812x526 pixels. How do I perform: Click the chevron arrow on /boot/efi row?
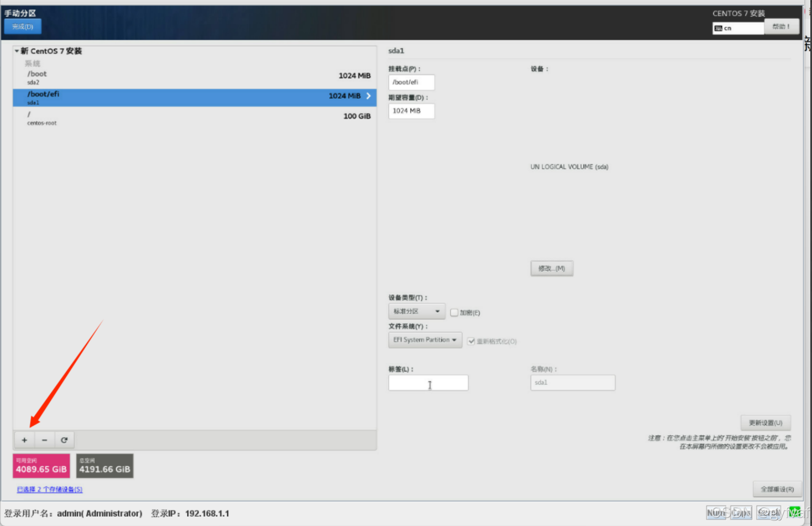[x=369, y=96]
